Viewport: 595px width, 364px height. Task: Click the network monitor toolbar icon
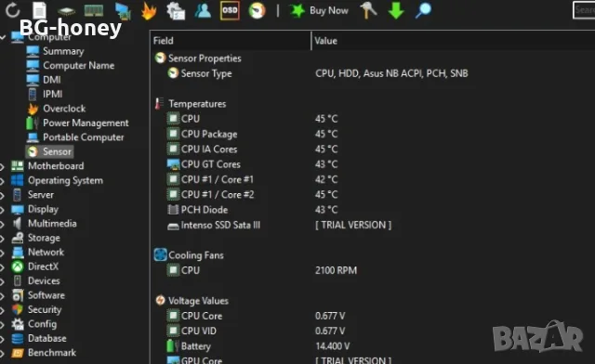(x=123, y=10)
